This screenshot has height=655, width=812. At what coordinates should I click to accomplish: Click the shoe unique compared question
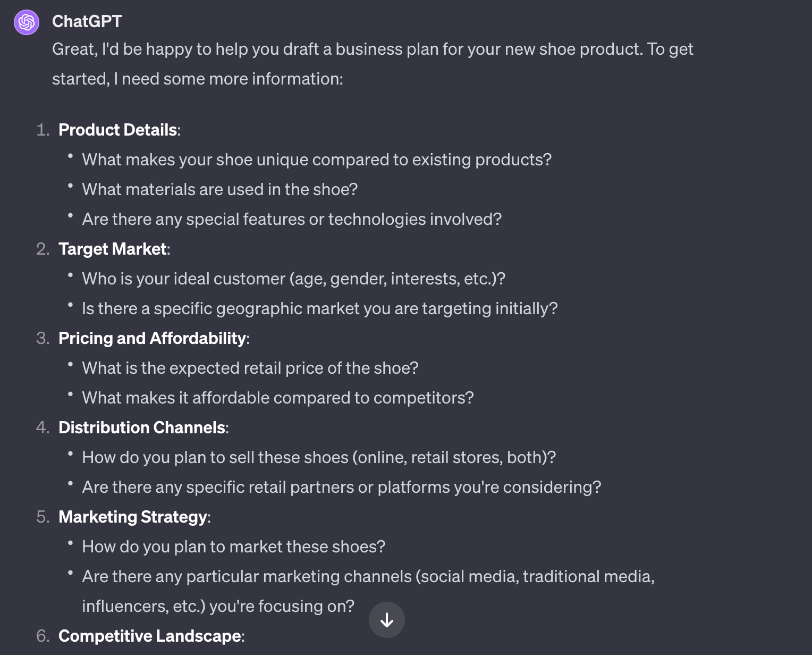pos(317,159)
